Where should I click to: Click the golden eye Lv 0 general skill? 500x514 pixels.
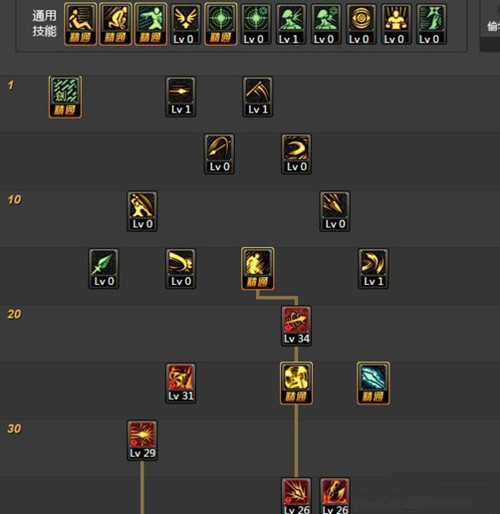359,24
